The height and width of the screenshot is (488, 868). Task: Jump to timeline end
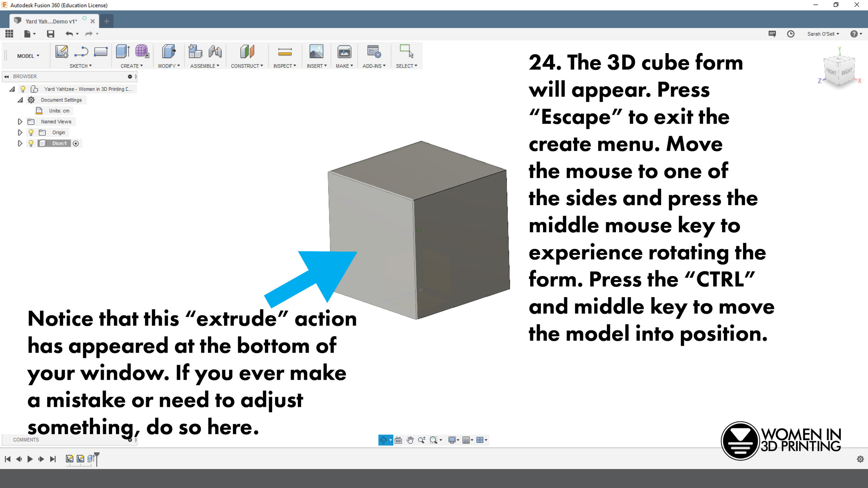53,459
